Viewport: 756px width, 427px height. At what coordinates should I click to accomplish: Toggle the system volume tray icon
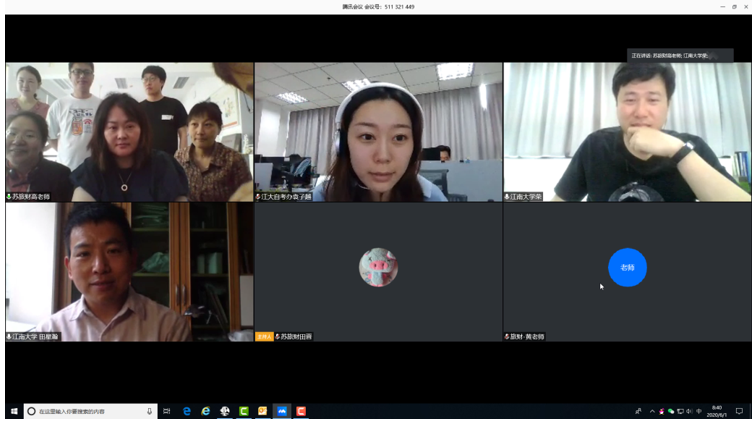689,411
